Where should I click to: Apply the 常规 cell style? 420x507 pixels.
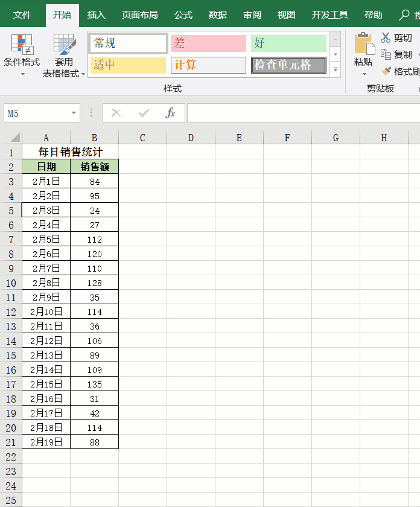pos(128,43)
